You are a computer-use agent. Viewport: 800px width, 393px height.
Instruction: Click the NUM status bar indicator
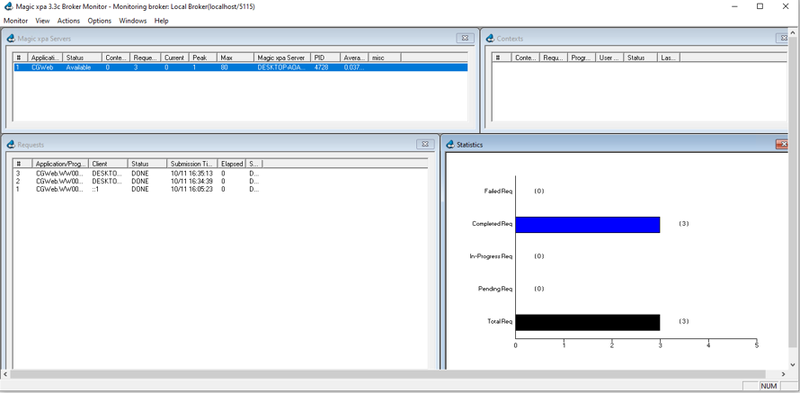769,386
